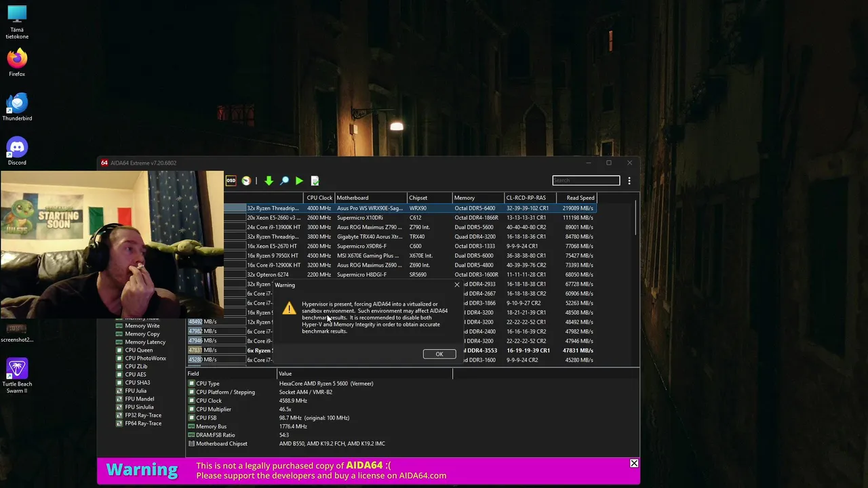
Task: Focus the Search field in AIDA64
Action: coord(586,180)
